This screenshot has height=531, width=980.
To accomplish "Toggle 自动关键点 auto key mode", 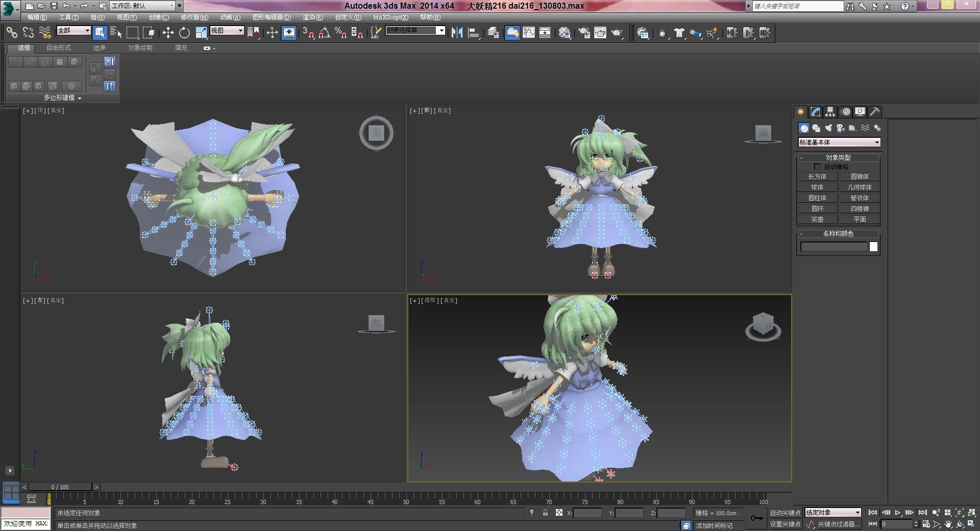I will tap(785, 513).
